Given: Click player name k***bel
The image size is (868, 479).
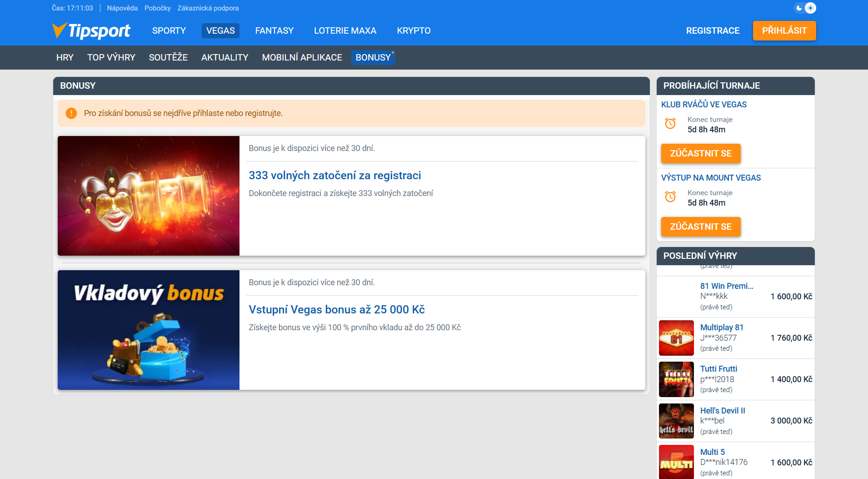Looking at the screenshot, I should 712,421.
